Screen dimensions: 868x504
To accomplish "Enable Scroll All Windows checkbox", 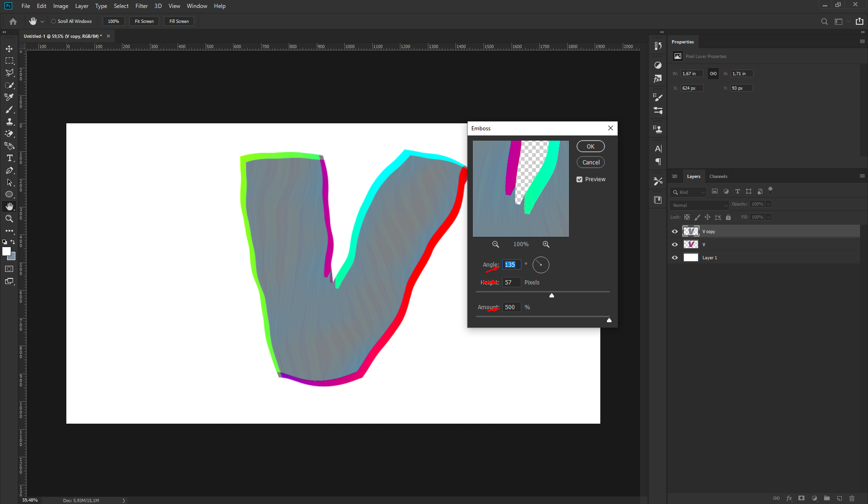I will [53, 21].
